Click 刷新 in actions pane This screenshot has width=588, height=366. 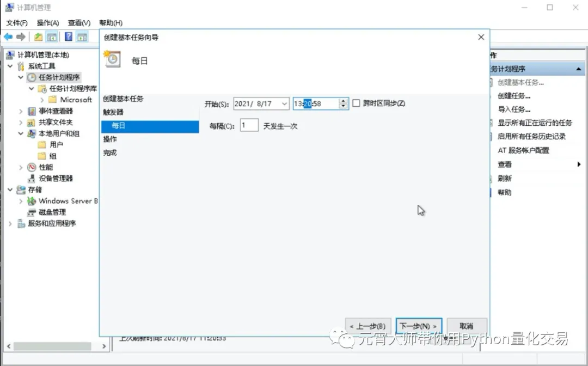[x=504, y=179]
